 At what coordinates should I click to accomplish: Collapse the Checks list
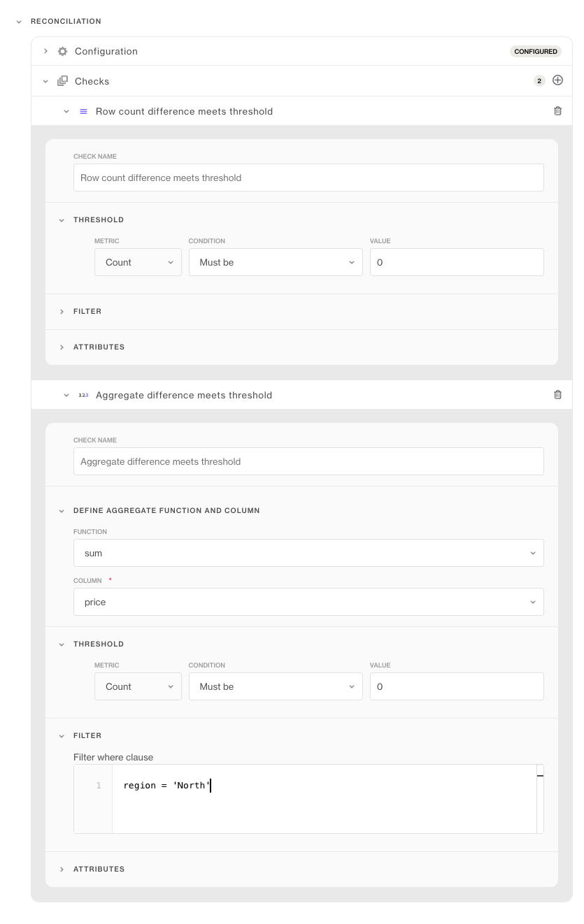45,81
